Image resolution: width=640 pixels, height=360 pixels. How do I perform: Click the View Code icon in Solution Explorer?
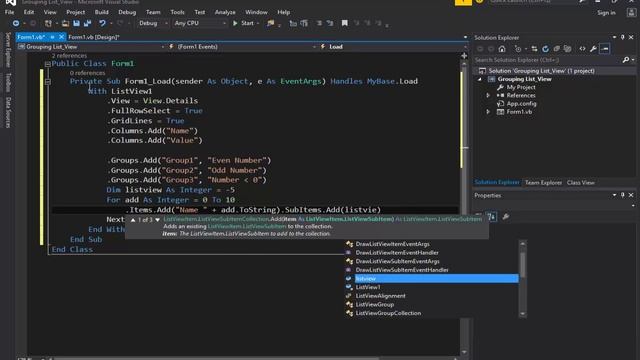point(582,49)
